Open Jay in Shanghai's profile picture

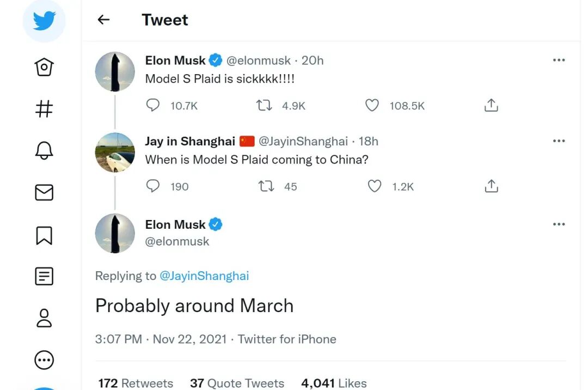tap(115, 153)
